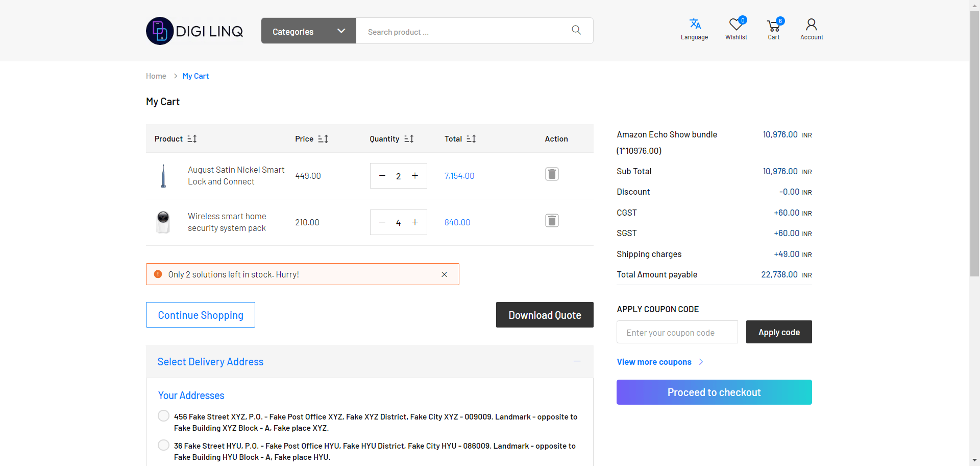Open the Language translation icon
Viewport: 980px width, 466px height.
(694, 25)
